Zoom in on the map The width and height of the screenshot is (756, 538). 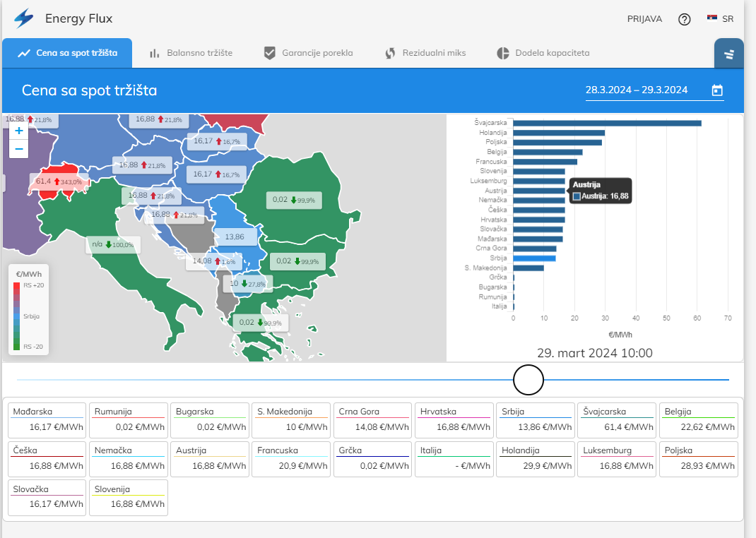coord(19,131)
